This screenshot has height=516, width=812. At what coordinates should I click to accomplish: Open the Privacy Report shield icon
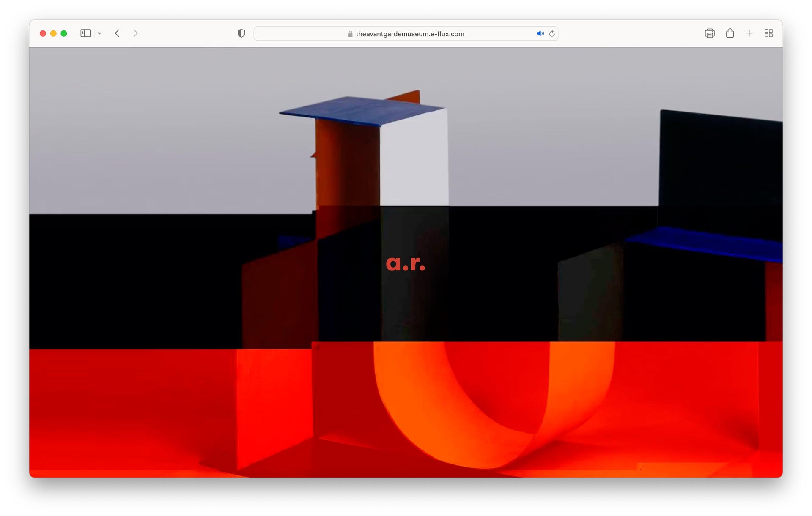click(241, 33)
